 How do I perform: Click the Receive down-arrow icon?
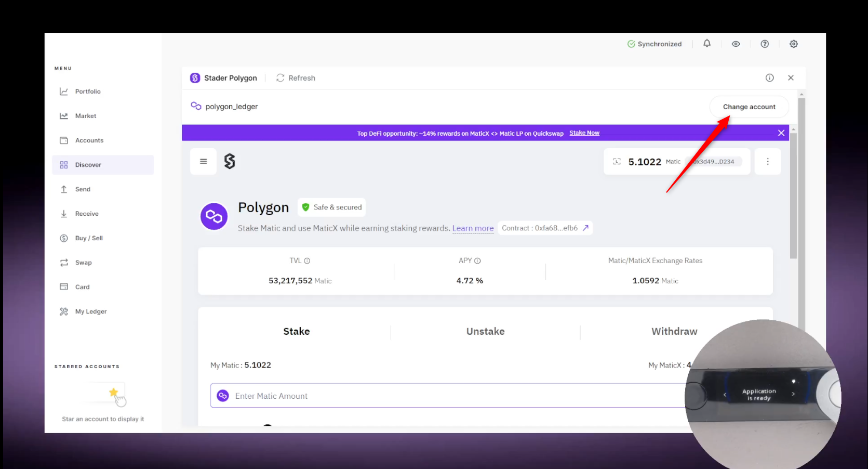[64, 214]
